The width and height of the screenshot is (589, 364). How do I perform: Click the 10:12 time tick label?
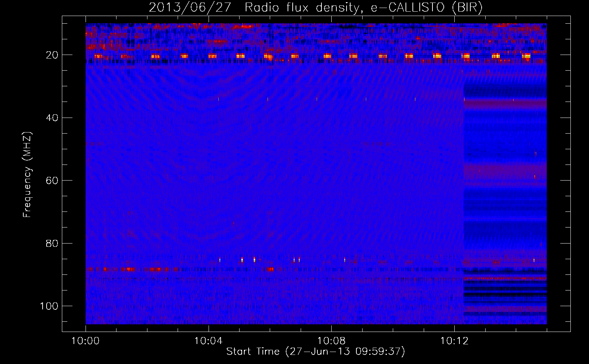point(454,341)
